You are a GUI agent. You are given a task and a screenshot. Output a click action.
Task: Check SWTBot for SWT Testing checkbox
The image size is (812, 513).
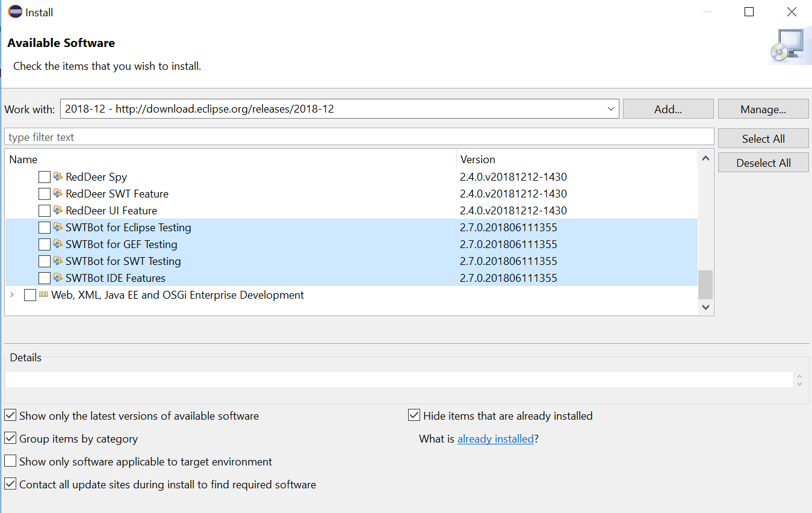pos(45,261)
